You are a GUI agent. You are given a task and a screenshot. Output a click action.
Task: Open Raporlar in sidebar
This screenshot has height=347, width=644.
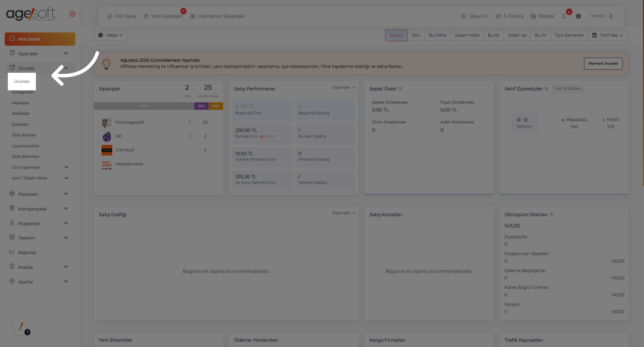pos(40,252)
